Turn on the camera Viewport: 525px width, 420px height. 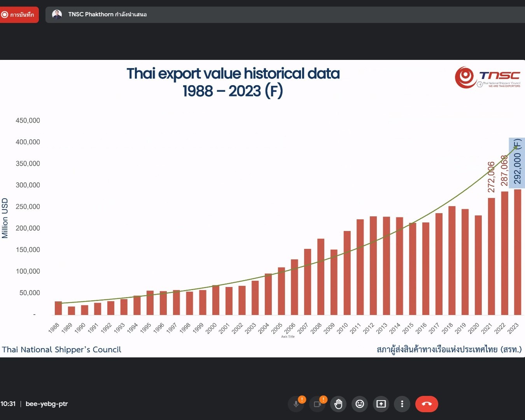[317, 404]
